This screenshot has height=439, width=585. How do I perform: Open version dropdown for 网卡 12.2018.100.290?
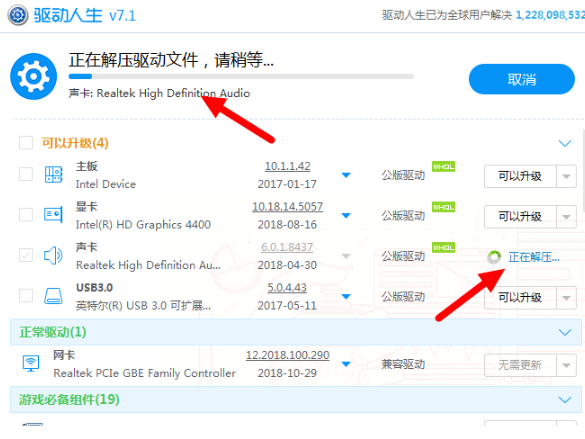pyautogui.click(x=346, y=364)
